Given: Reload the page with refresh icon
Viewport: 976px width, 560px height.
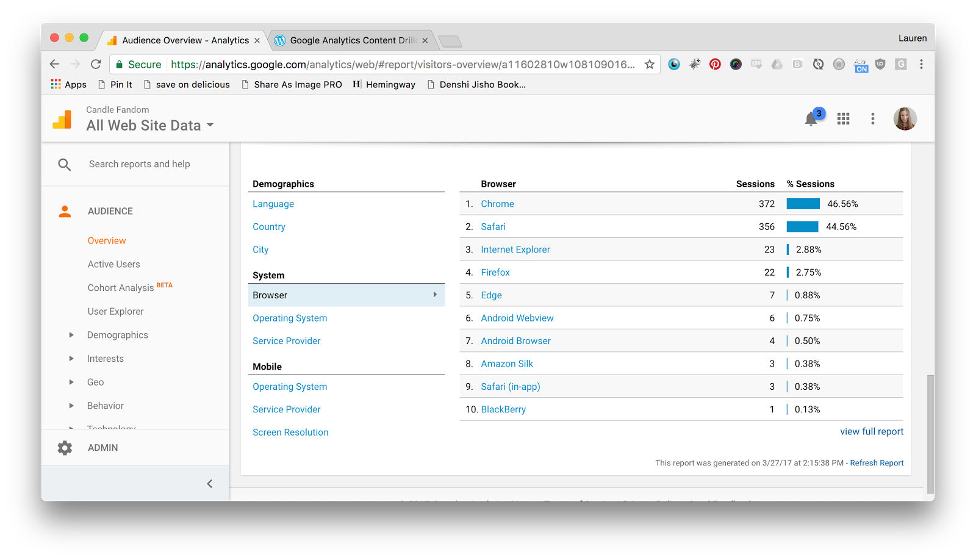Looking at the screenshot, I should [x=96, y=65].
